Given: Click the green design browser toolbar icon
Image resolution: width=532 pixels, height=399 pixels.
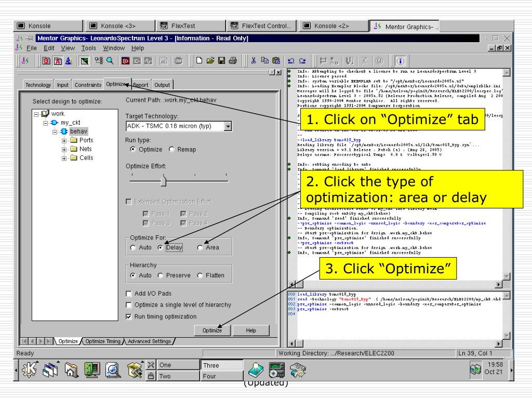Looking at the screenshot, I should tap(84, 61).
